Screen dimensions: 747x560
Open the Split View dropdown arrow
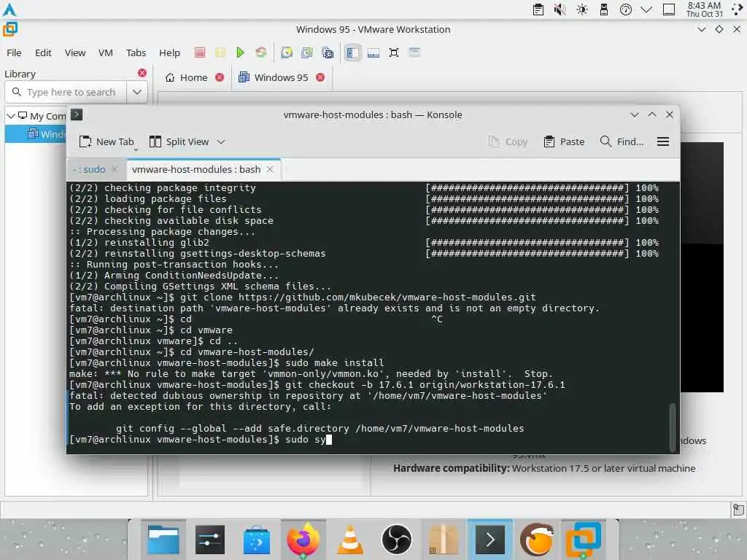click(x=221, y=142)
